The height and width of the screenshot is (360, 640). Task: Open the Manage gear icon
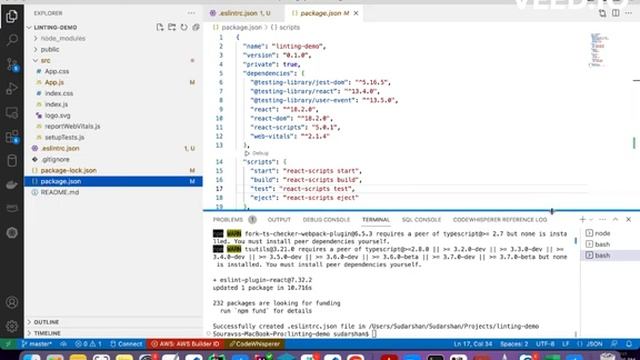pyautogui.click(x=12, y=326)
